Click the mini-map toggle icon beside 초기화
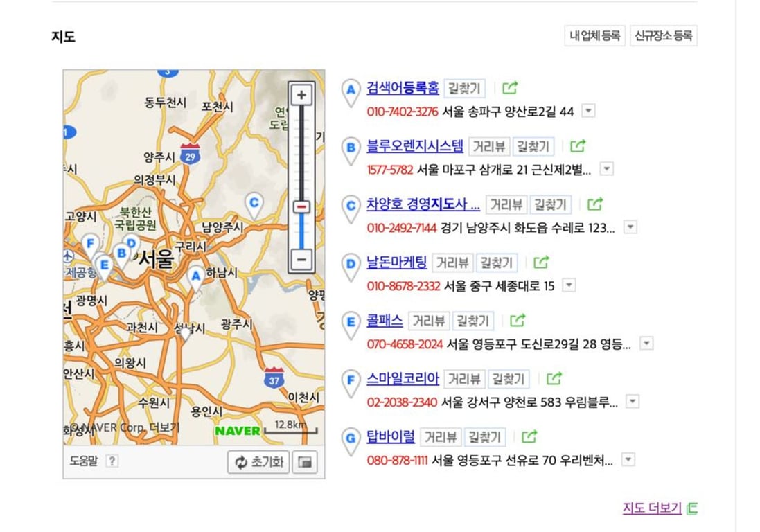This screenshot has height=532, width=760. pos(305,462)
